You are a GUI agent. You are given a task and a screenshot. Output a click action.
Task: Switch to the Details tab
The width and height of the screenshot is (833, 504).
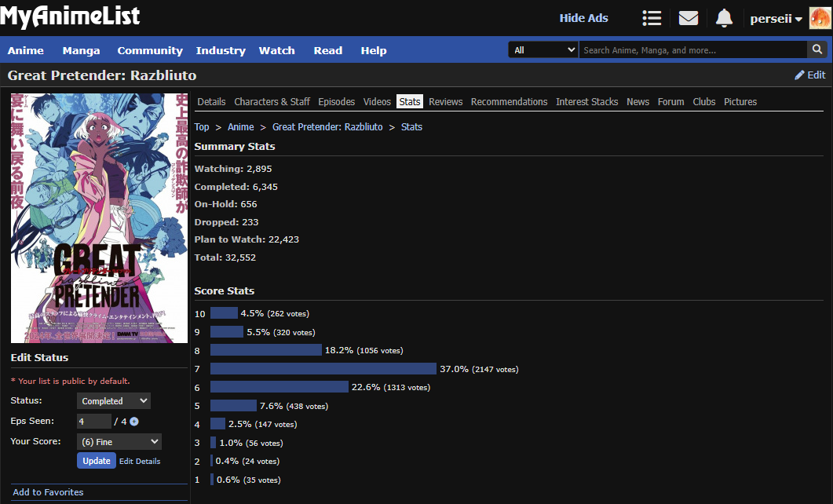tap(211, 101)
